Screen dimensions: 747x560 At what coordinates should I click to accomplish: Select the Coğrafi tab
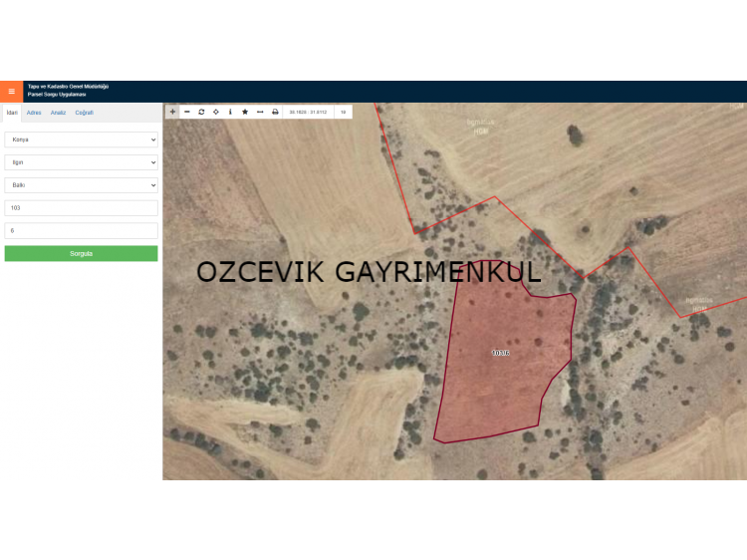[x=85, y=113]
